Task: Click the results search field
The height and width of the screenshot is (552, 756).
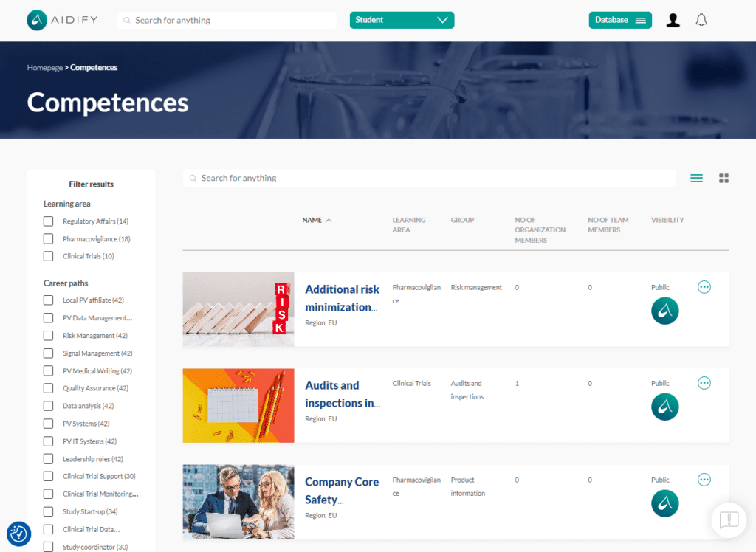Action: [428, 178]
